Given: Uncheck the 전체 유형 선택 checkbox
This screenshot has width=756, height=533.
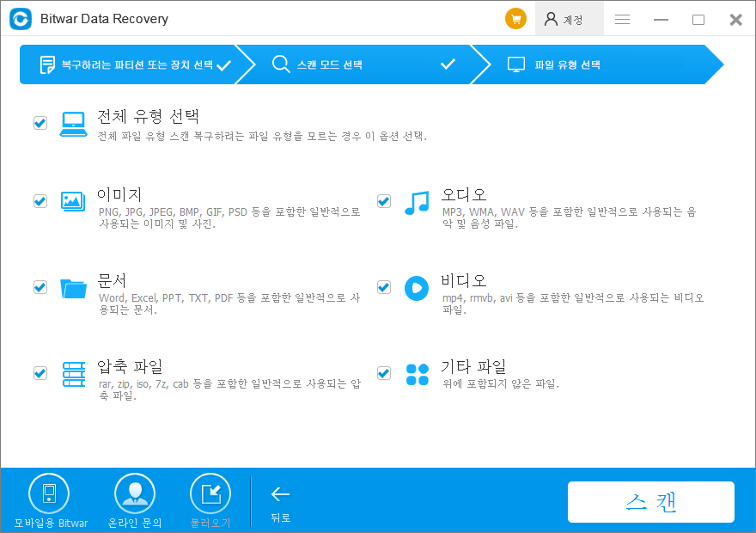Looking at the screenshot, I should click(x=40, y=122).
